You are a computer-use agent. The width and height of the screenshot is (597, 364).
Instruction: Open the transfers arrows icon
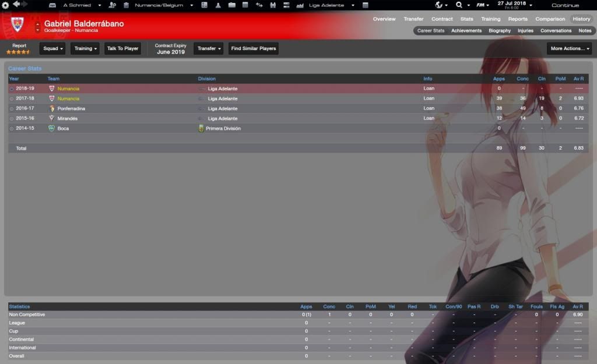(259, 5)
